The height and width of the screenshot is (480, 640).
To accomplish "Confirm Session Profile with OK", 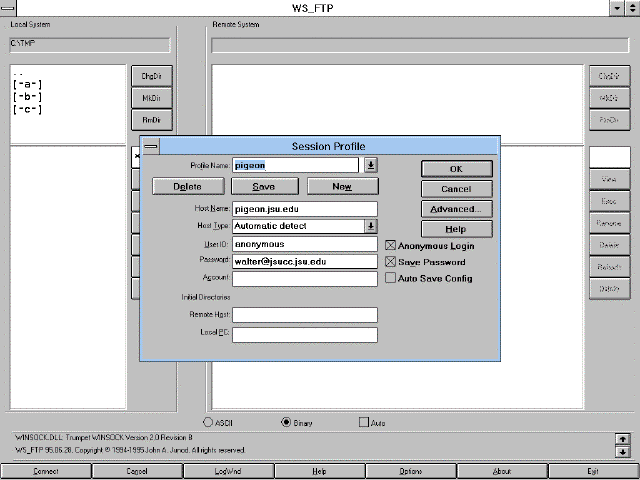I will point(456,169).
